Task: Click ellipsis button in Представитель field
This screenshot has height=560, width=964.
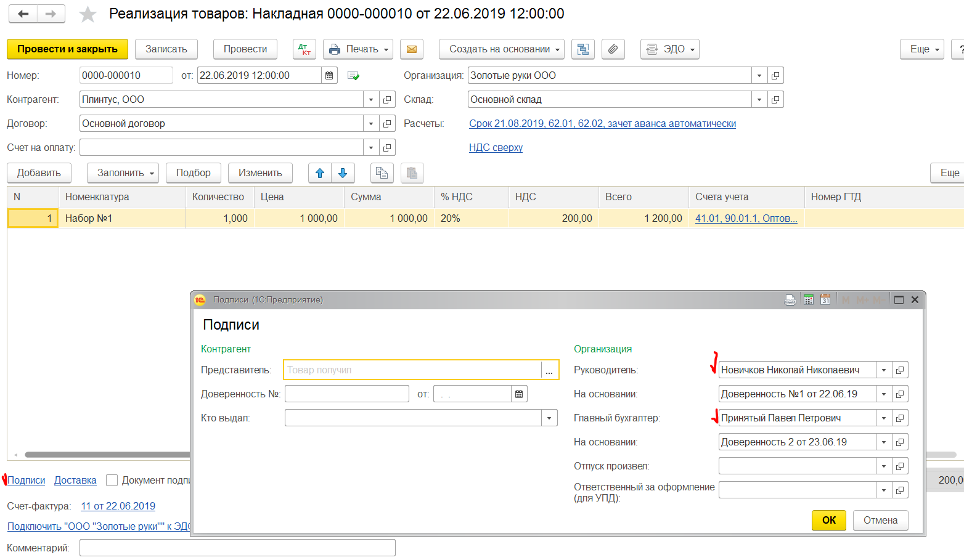Action: 549,370
